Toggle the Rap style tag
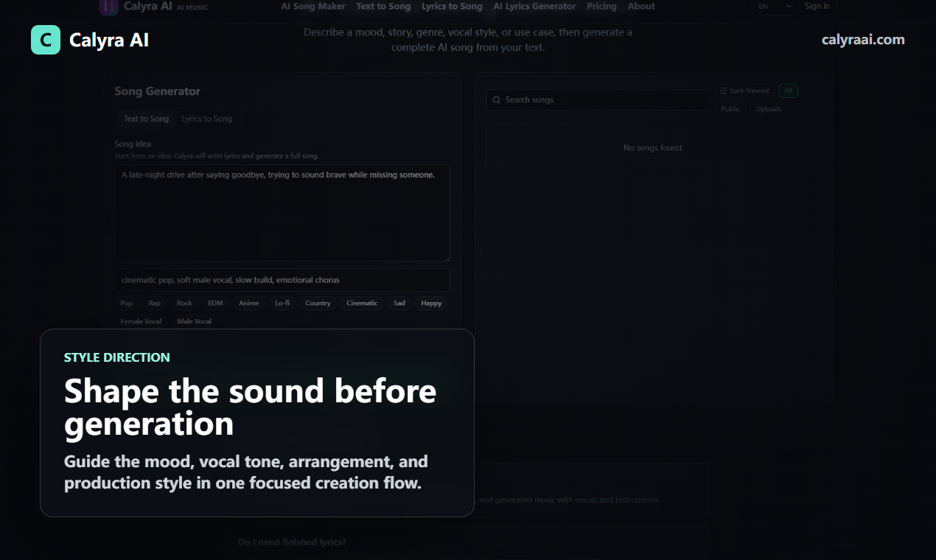Image resolution: width=936 pixels, height=560 pixels. (155, 303)
